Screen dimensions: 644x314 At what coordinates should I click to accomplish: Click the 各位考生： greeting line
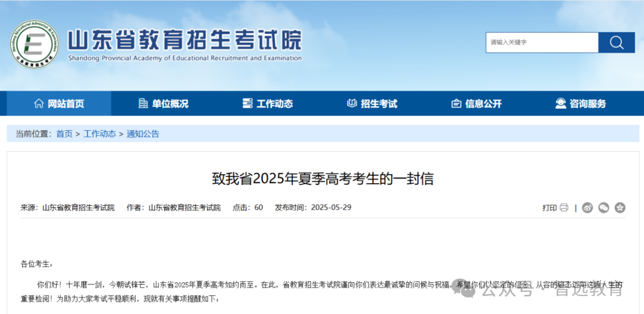tap(37, 264)
